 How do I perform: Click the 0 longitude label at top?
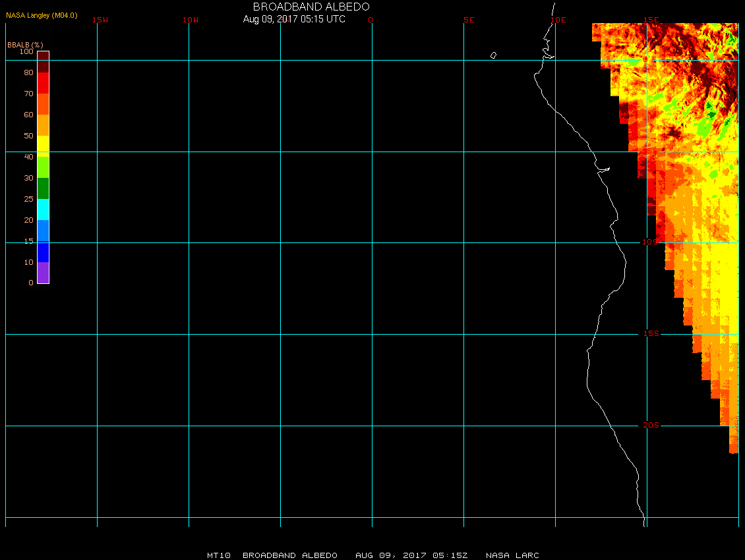[371, 20]
